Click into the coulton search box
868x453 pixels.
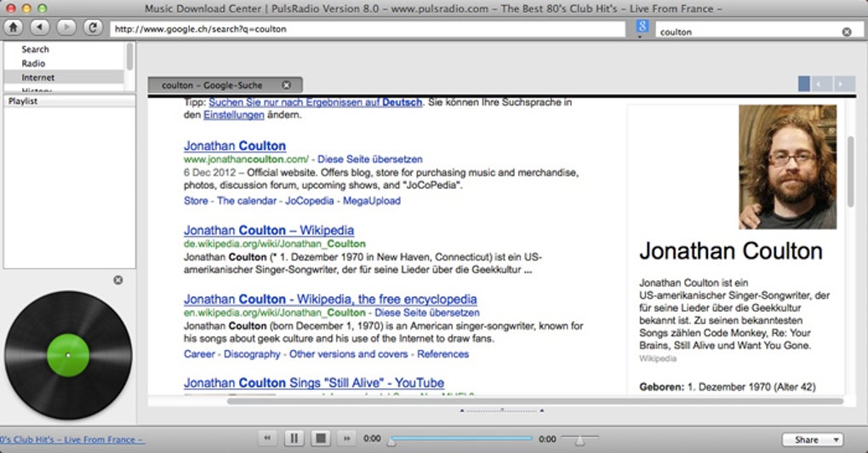pyautogui.click(x=749, y=32)
